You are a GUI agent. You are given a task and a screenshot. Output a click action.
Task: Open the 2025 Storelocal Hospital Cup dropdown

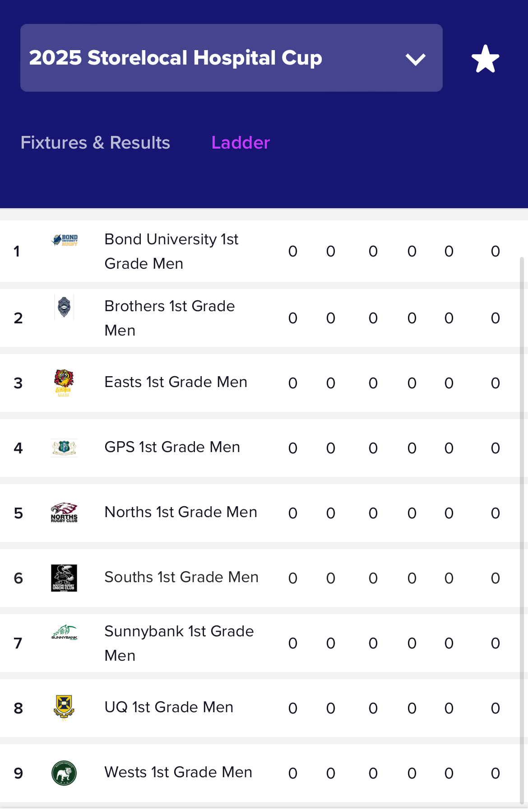coord(231,58)
